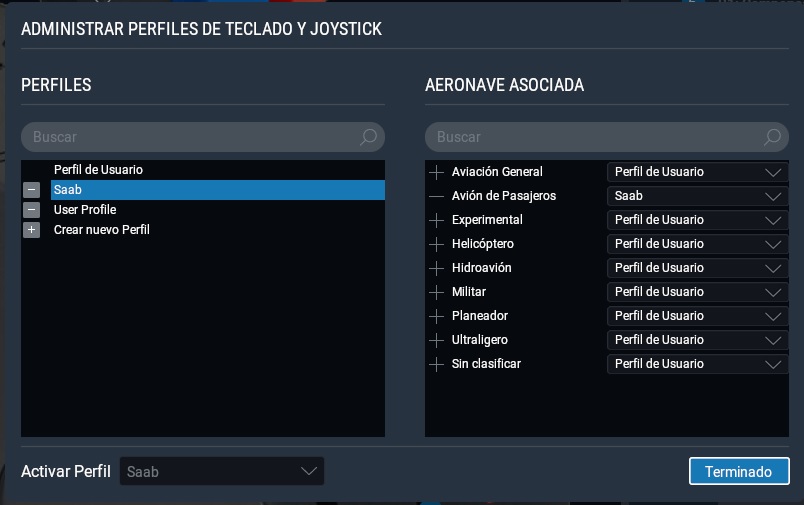Click the Terminado button

(x=739, y=471)
